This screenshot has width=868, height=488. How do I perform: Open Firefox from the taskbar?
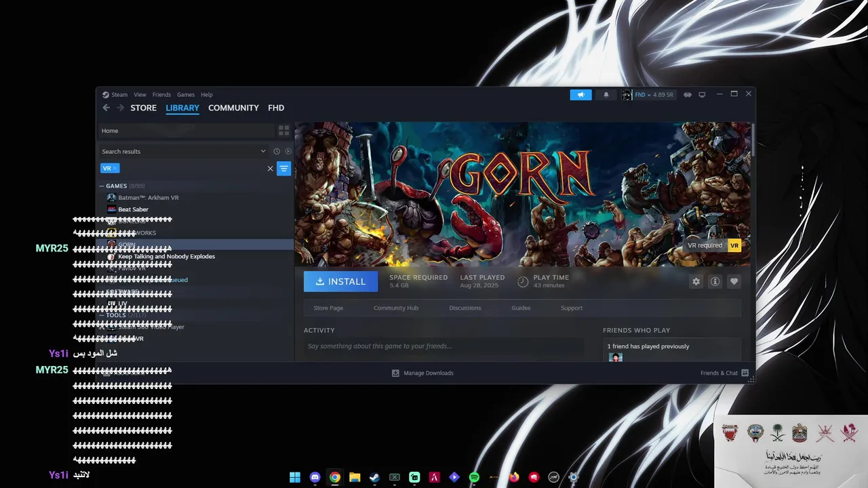514,477
